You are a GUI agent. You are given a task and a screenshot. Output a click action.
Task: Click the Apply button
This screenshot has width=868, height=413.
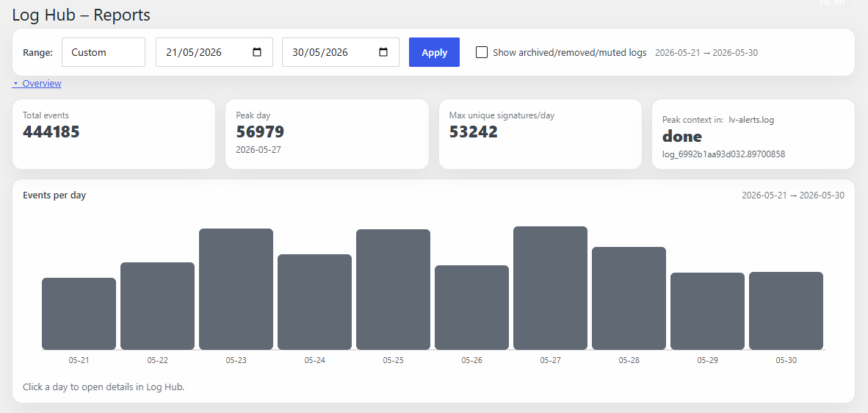(434, 52)
